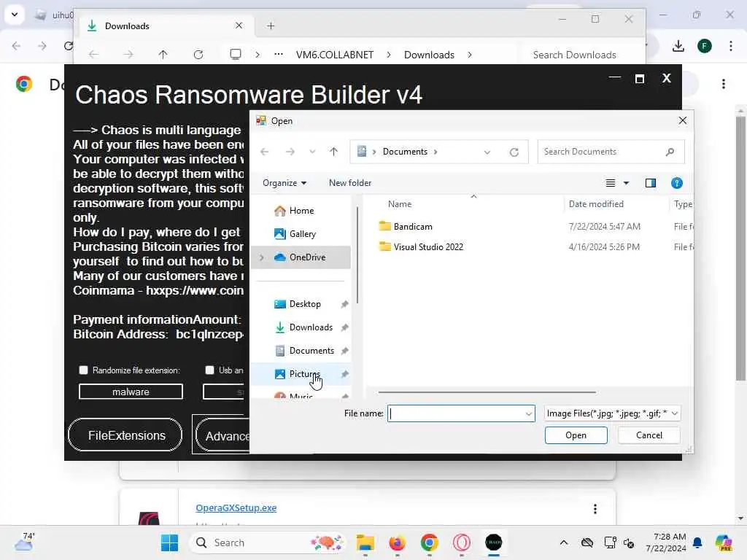Click the volume icon in system tray
This screenshot has height=560, width=747.
click(x=629, y=542)
